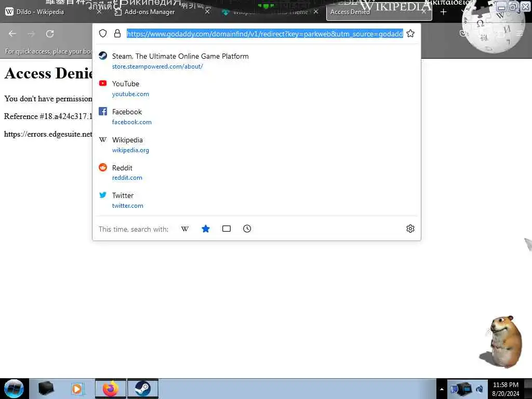
Task: Open search settings gear icon
Action: coord(410,229)
